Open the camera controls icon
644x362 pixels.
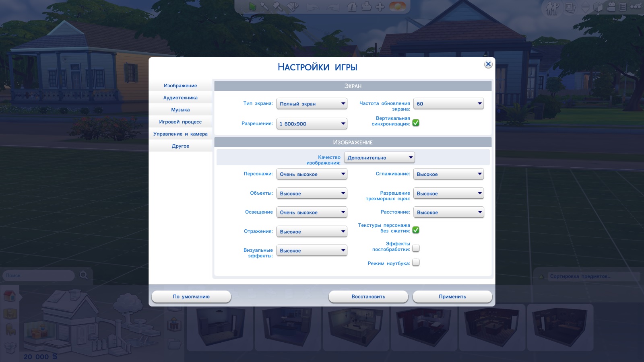pyautogui.click(x=611, y=7)
